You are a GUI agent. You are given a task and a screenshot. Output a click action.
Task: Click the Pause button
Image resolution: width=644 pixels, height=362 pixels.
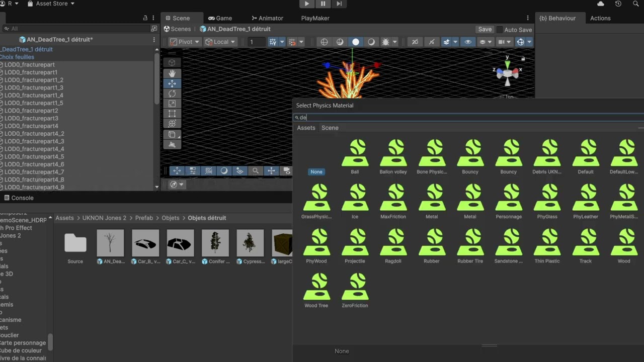(x=323, y=4)
